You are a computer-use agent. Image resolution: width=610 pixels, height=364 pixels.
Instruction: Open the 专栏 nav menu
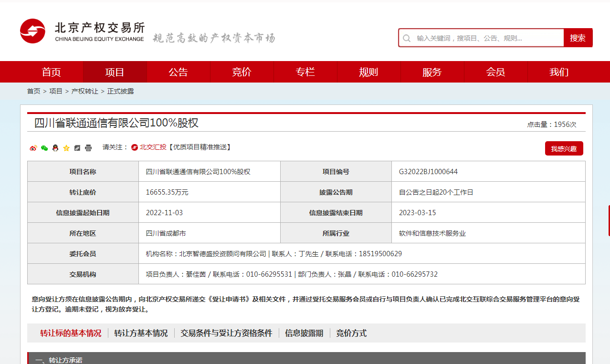[x=305, y=72]
